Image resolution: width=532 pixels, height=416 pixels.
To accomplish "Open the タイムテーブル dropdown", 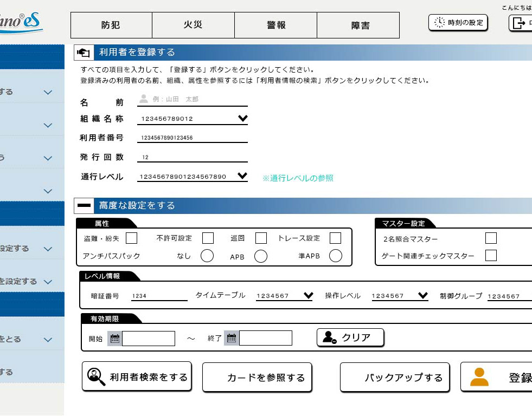I will (284, 296).
